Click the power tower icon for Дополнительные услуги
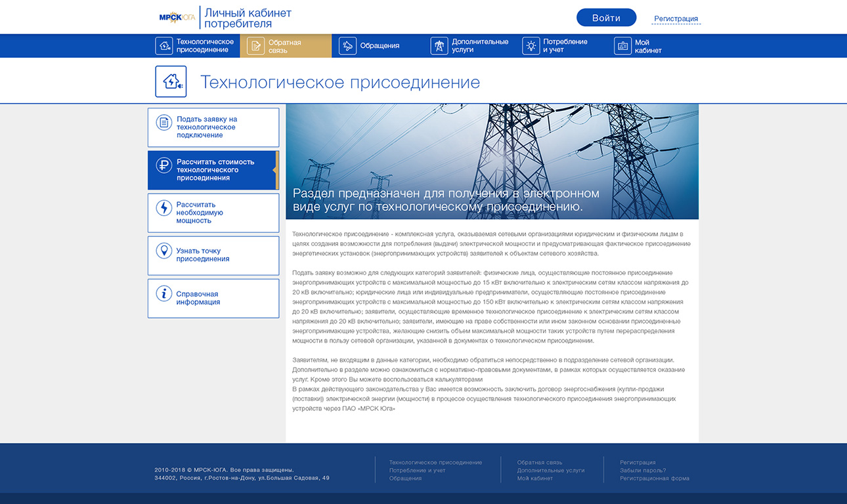 pos(439,46)
